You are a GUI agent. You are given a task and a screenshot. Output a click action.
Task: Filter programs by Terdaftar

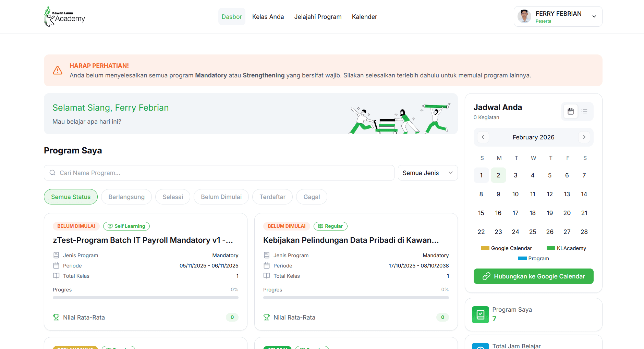coord(272,197)
